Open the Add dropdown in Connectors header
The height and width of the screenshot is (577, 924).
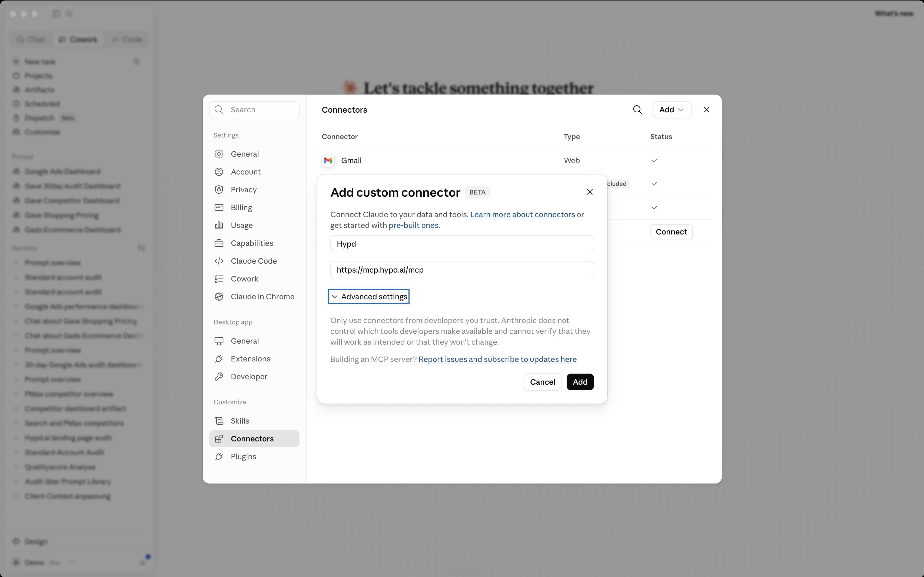pyautogui.click(x=672, y=110)
